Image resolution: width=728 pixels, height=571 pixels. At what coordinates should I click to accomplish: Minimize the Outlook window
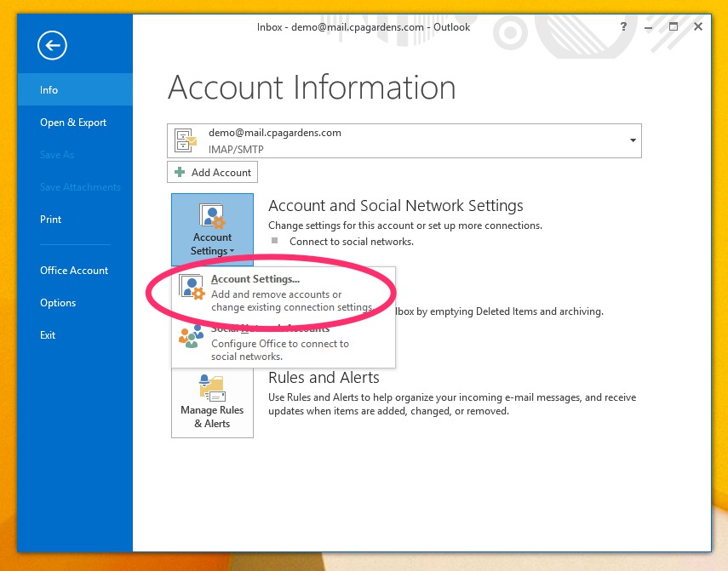click(x=649, y=27)
